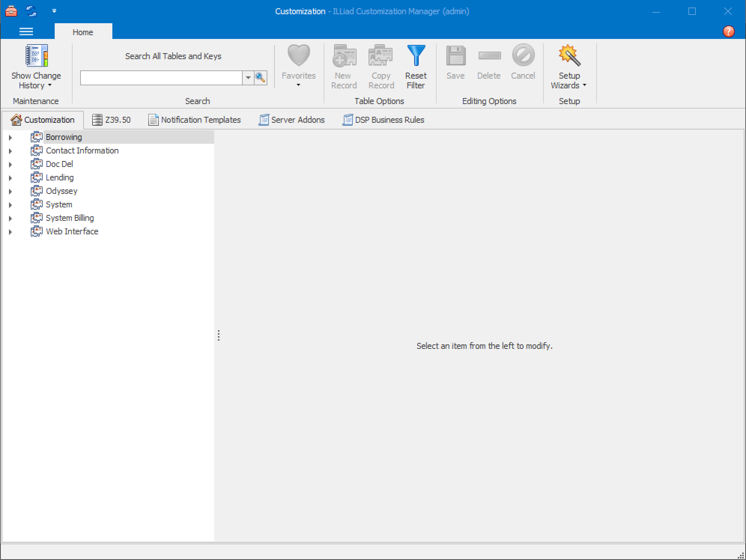Click the refresh arrows icon in title bar
746x560 pixels.
pyautogui.click(x=32, y=11)
